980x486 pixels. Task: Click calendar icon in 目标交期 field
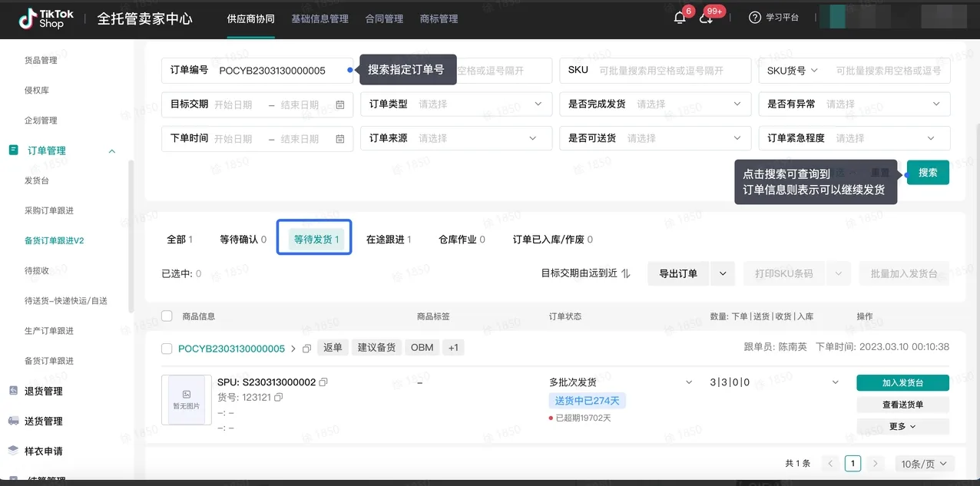tap(340, 104)
